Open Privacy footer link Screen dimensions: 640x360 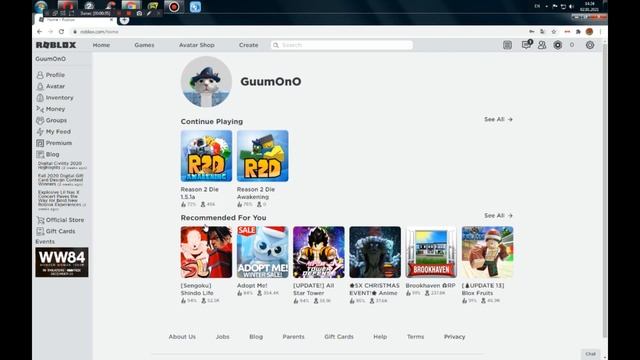(455, 337)
